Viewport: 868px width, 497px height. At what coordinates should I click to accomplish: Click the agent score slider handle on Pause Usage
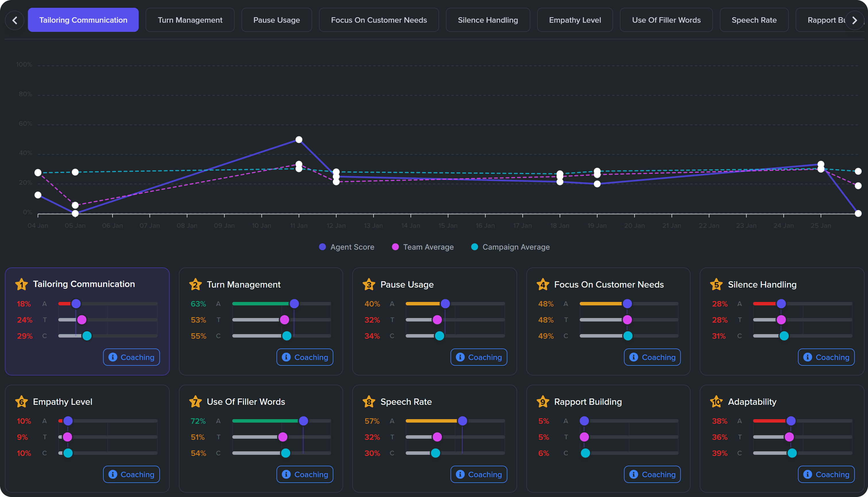point(445,303)
